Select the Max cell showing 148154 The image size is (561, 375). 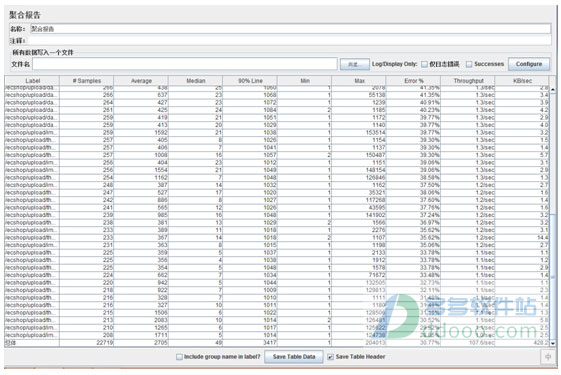pos(359,170)
